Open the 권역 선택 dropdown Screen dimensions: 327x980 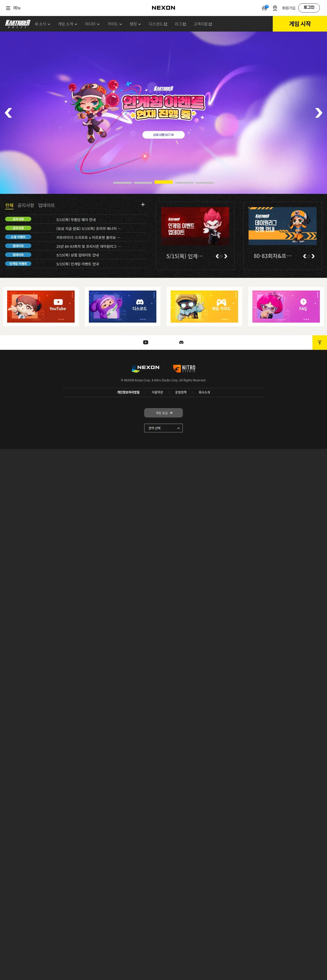(x=163, y=428)
